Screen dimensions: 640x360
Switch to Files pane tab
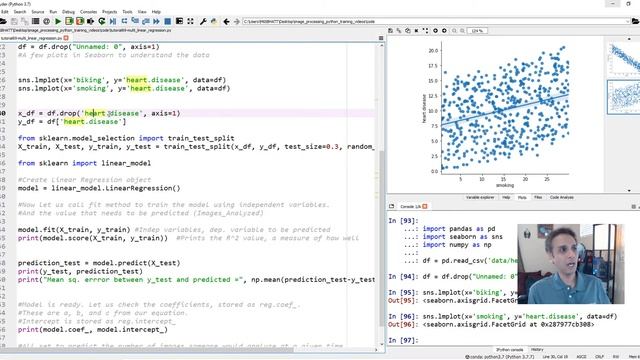click(538, 197)
